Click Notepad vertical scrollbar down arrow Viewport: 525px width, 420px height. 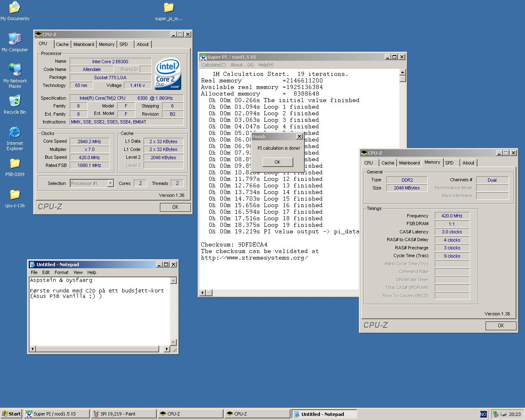click(173, 342)
